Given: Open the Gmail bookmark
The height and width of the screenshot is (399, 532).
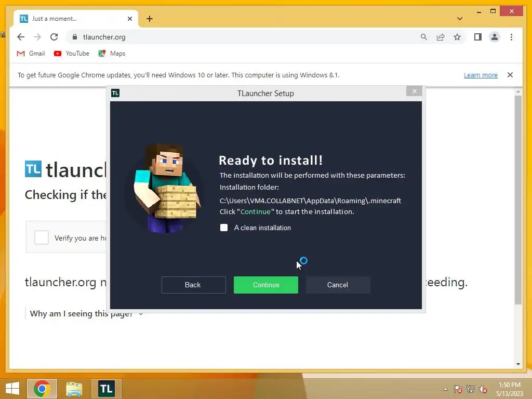Looking at the screenshot, I should (x=31, y=54).
